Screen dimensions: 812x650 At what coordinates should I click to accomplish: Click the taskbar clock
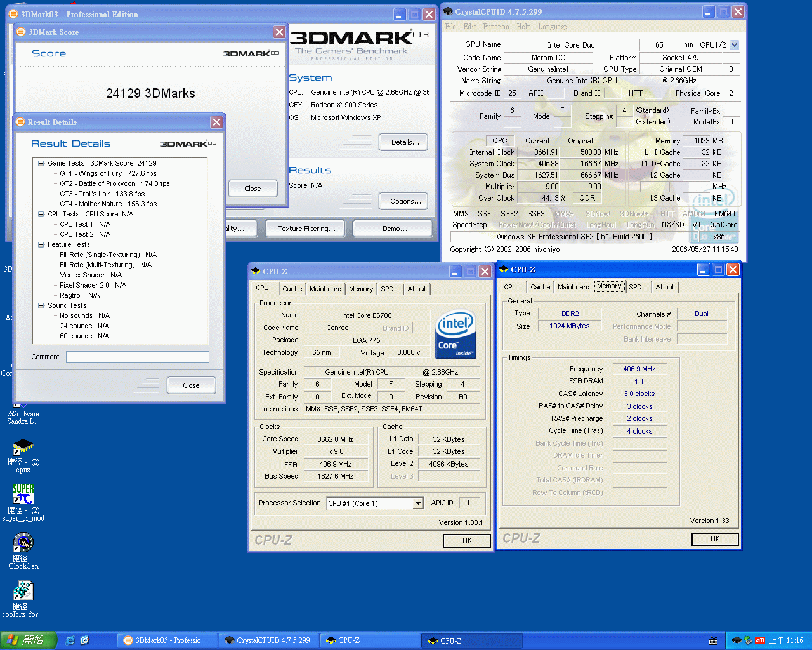click(786, 640)
